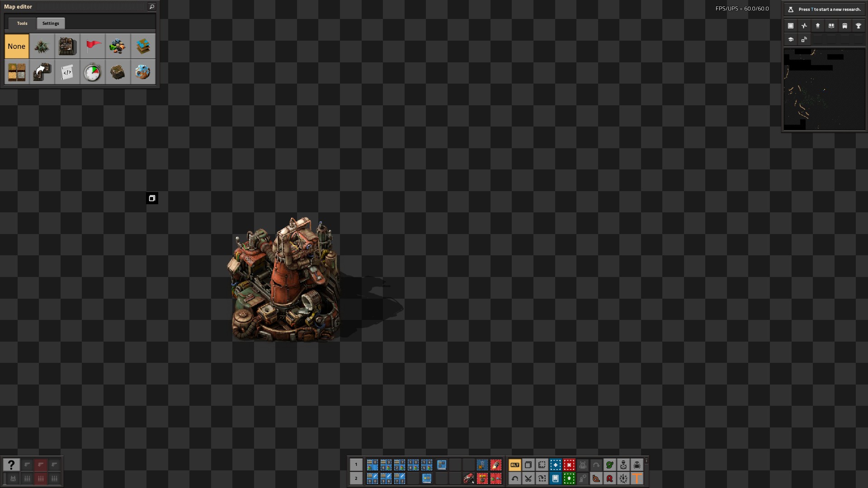
Task: Click the floating copy cursor icon
Action: (x=152, y=198)
